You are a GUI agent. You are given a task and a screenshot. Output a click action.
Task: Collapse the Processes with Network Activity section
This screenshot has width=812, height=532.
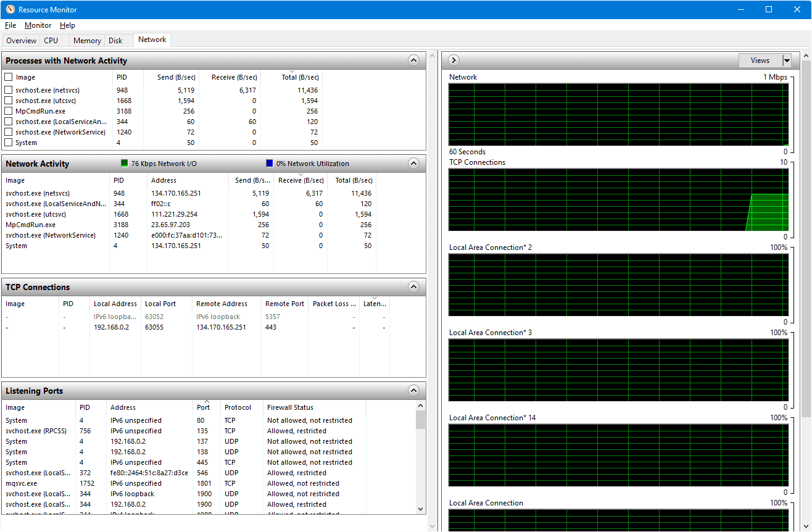[x=414, y=60]
